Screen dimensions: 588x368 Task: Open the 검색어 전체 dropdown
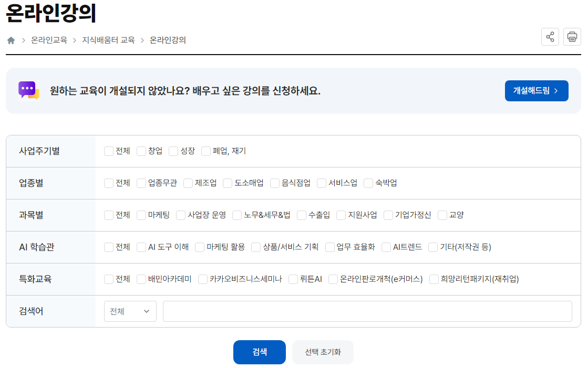[x=130, y=311]
